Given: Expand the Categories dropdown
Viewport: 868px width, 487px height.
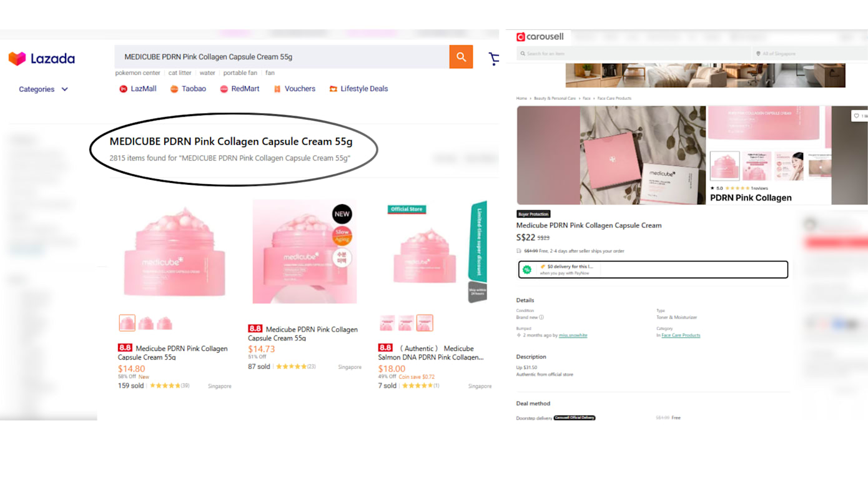Looking at the screenshot, I should point(43,89).
